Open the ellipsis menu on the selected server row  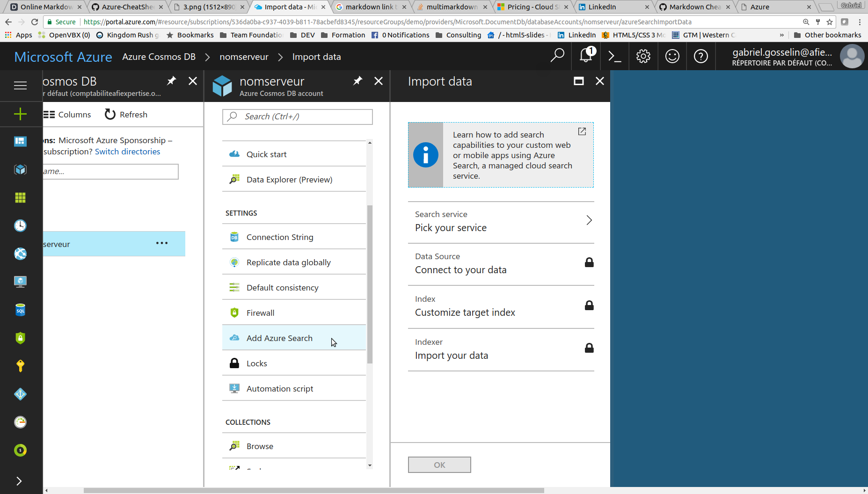tap(162, 243)
